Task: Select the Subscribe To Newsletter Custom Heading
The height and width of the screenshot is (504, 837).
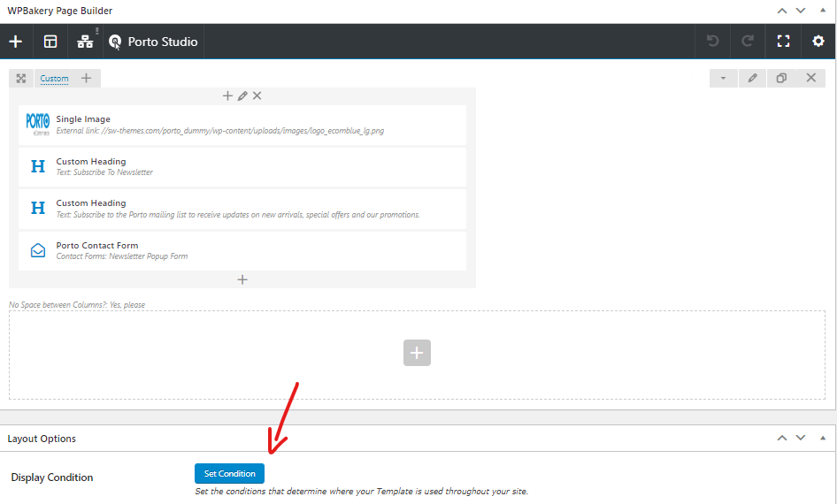Action: click(242, 167)
